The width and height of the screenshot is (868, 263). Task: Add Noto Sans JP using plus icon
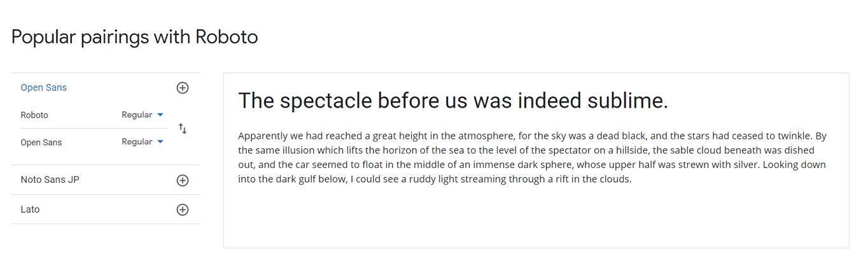[183, 180]
